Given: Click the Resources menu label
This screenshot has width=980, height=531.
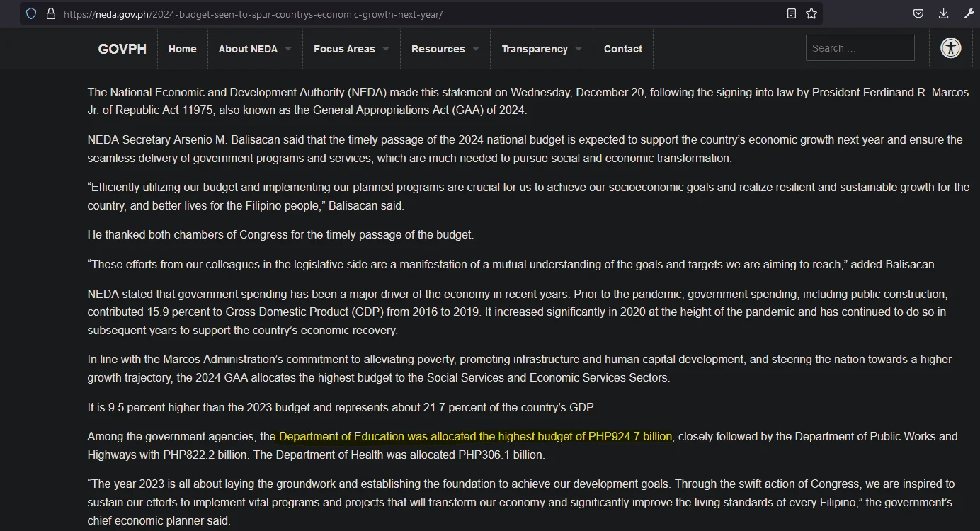Looking at the screenshot, I should [438, 49].
